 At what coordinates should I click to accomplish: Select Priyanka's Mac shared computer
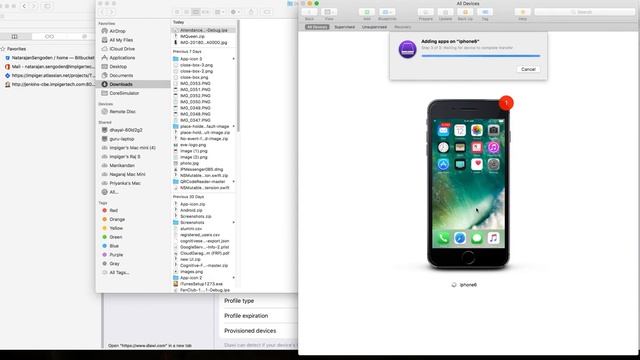point(125,183)
